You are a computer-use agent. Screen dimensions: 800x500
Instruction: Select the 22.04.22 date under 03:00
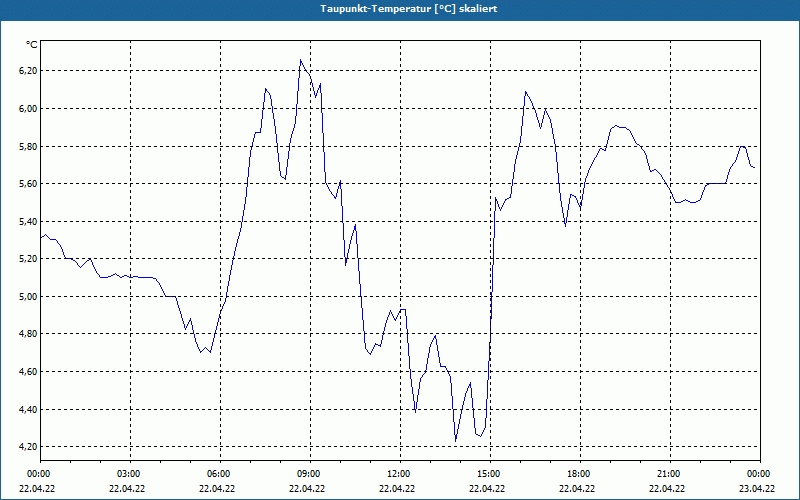click(127, 488)
